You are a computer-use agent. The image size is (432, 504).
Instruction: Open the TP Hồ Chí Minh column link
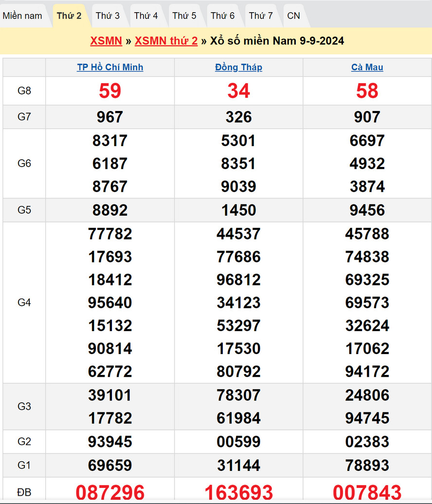click(x=110, y=67)
